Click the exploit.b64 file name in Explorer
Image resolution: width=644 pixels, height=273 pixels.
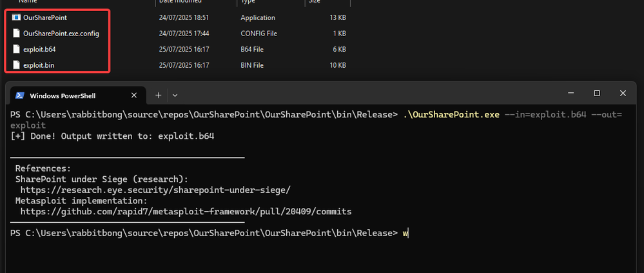[x=39, y=49]
